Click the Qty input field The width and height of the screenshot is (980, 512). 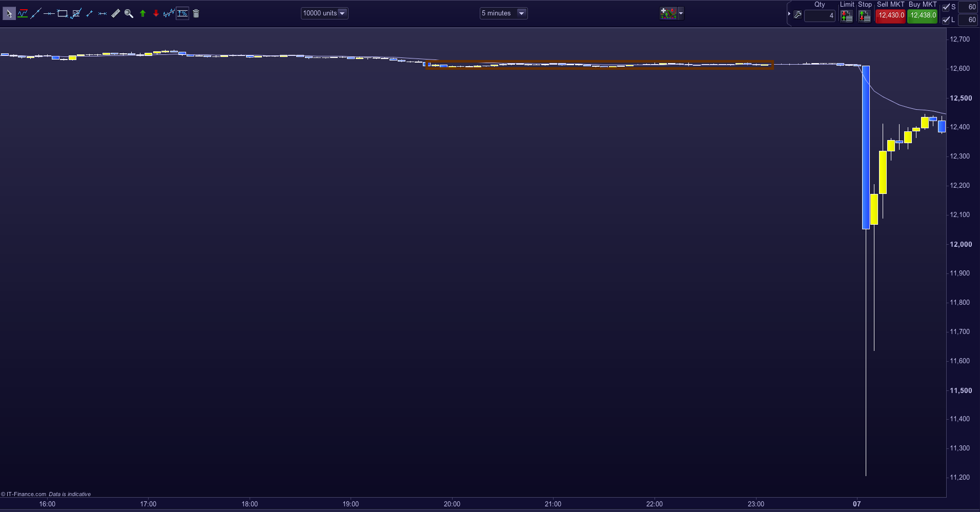820,16
